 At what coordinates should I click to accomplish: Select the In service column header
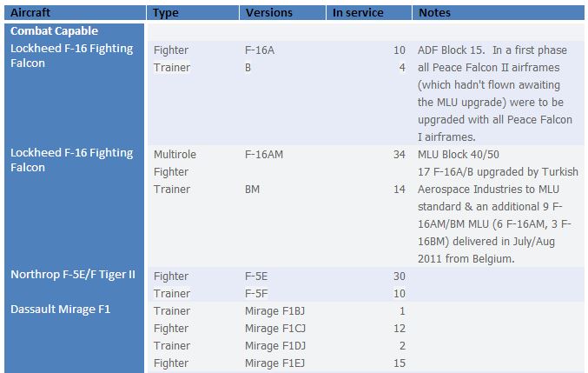(x=358, y=13)
